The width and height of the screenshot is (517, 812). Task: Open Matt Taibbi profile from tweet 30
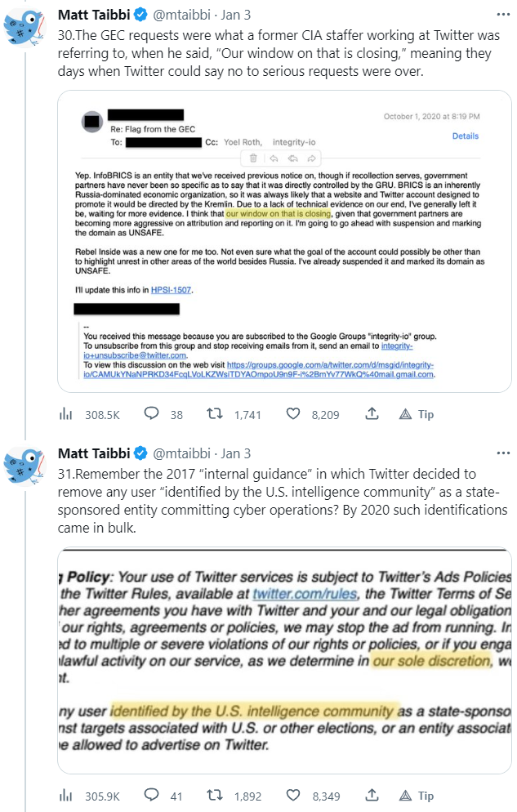tap(94, 16)
